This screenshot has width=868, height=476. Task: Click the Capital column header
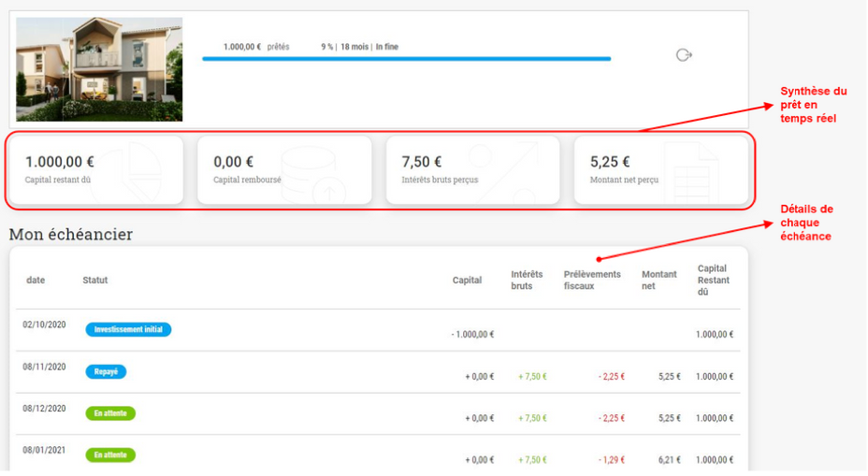pyautogui.click(x=468, y=280)
